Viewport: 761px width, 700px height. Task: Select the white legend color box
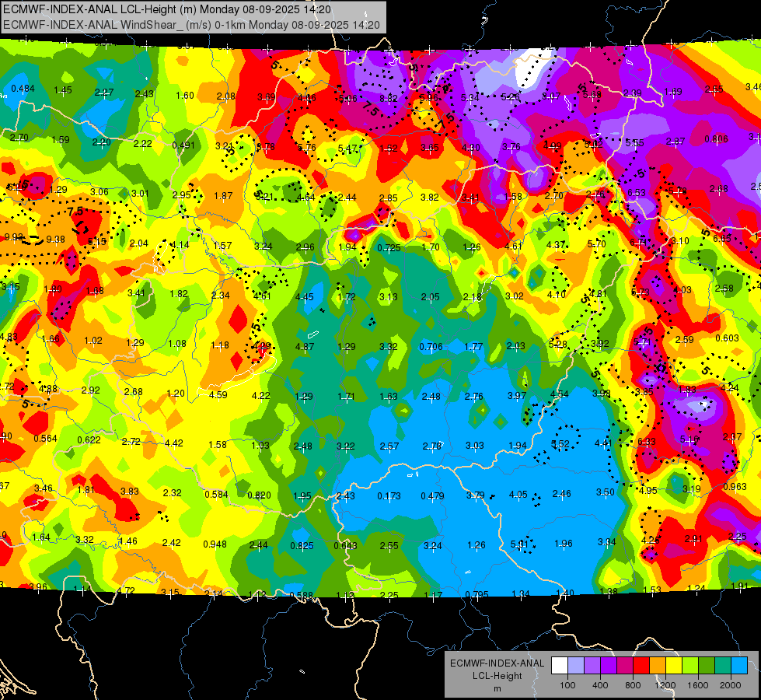560,666
